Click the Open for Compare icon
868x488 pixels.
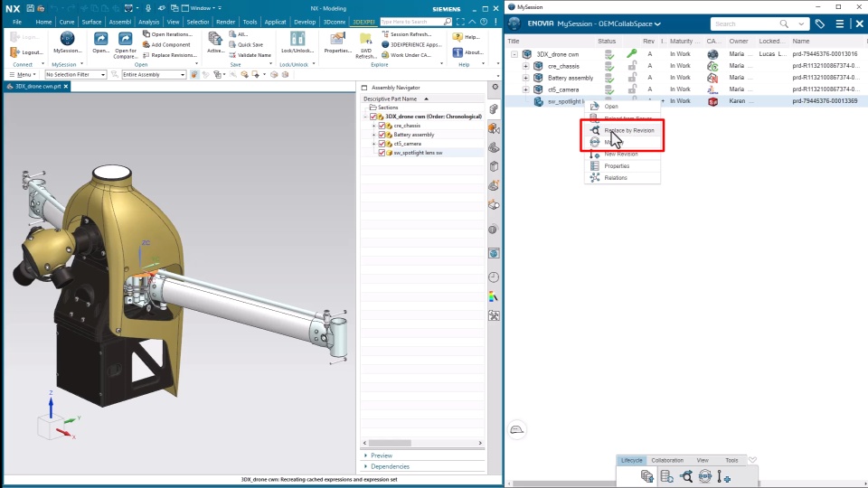(125, 39)
